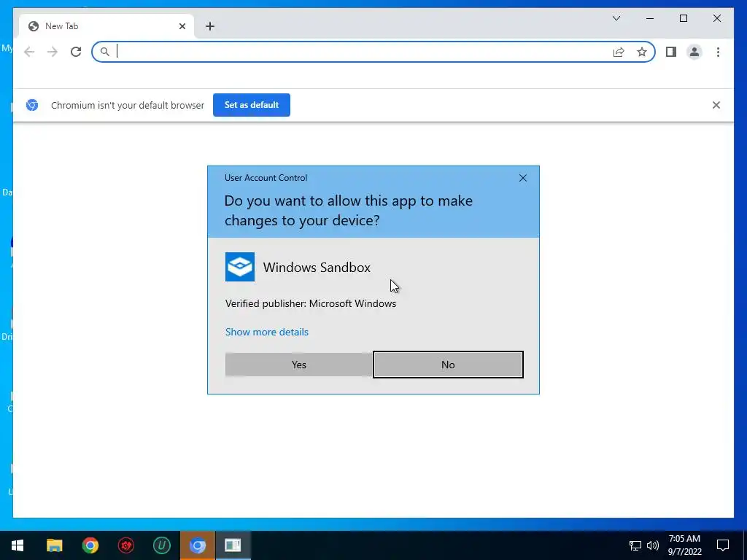Open the tab search dropdown chevron
747x560 pixels.
click(x=616, y=18)
